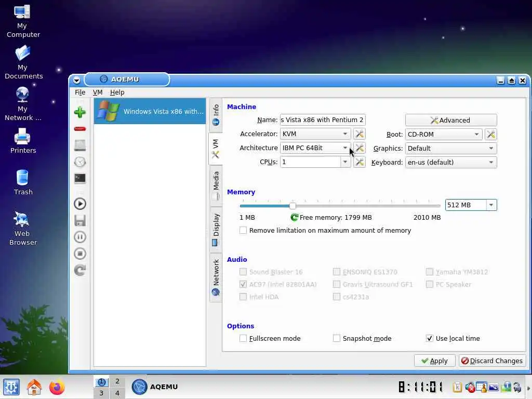This screenshot has width=532, height=399.
Task: Uncheck Use local time option
Action: pos(430,338)
